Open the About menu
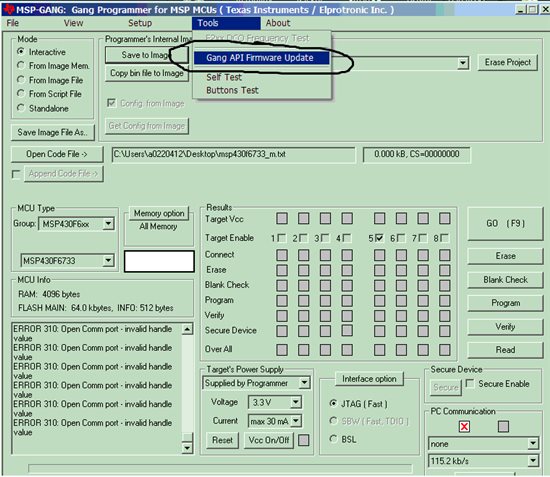Viewport: 550px width, 477px height. [278, 23]
